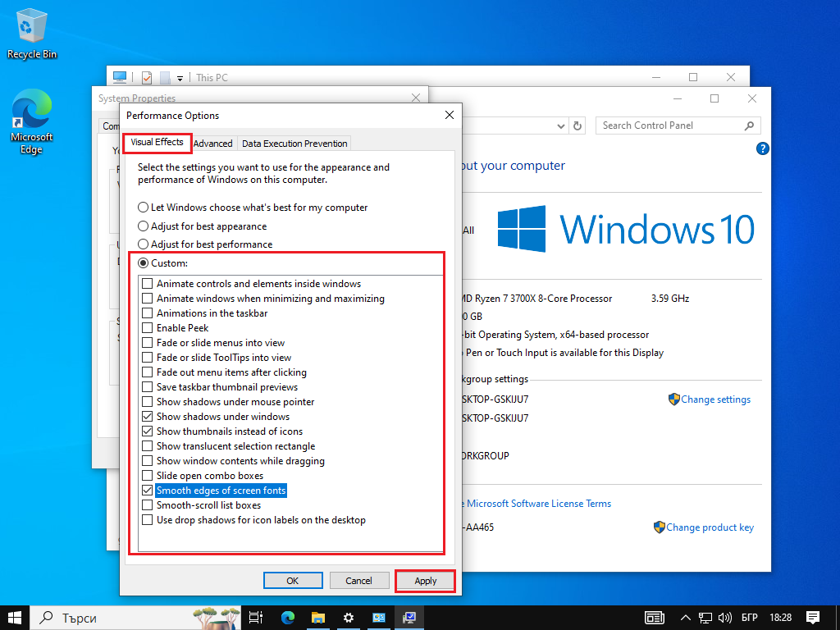Check Fade or slide menus into view

[x=148, y=342]
